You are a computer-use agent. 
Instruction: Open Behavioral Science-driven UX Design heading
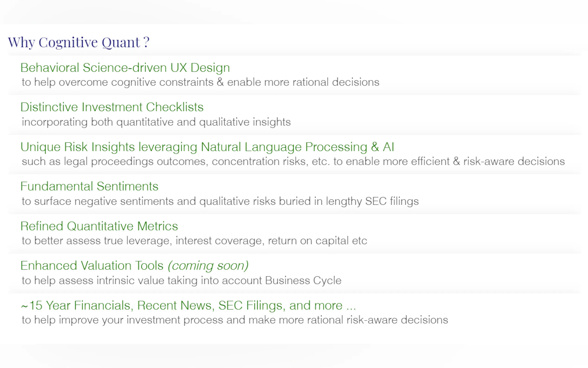tap(125, 68)
